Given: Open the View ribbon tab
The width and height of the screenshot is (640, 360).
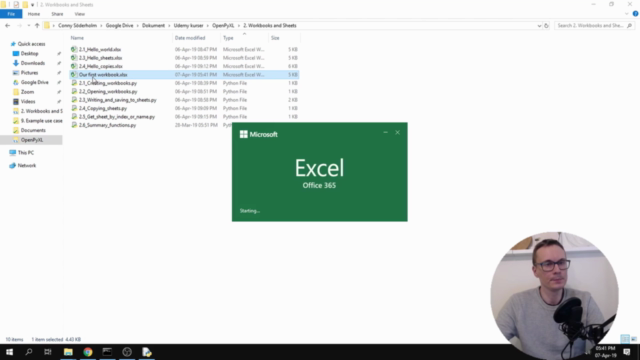Looking at the screenshot, I should [x=80, y=14].
